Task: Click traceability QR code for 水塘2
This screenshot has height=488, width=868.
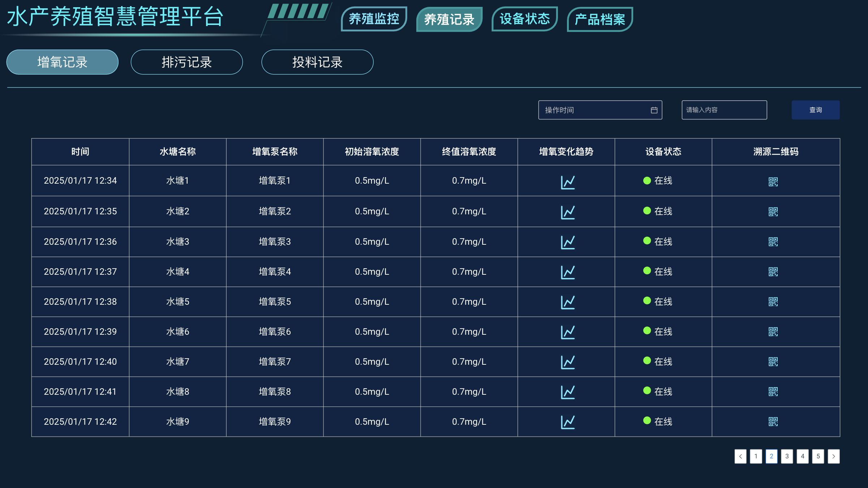Action: pyautogui.click(x=773, y=212)
